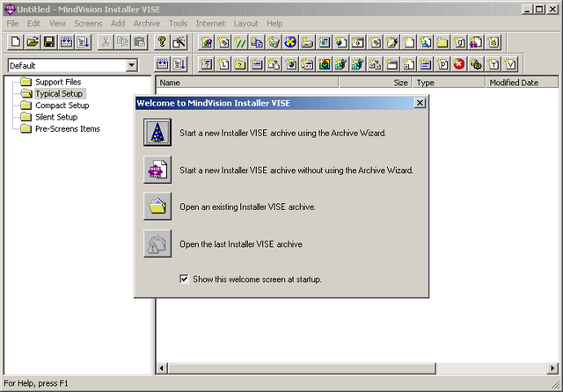Click the page with letter g icon
The height and width of the screenshot is (392, 563).
coord(459,42)
